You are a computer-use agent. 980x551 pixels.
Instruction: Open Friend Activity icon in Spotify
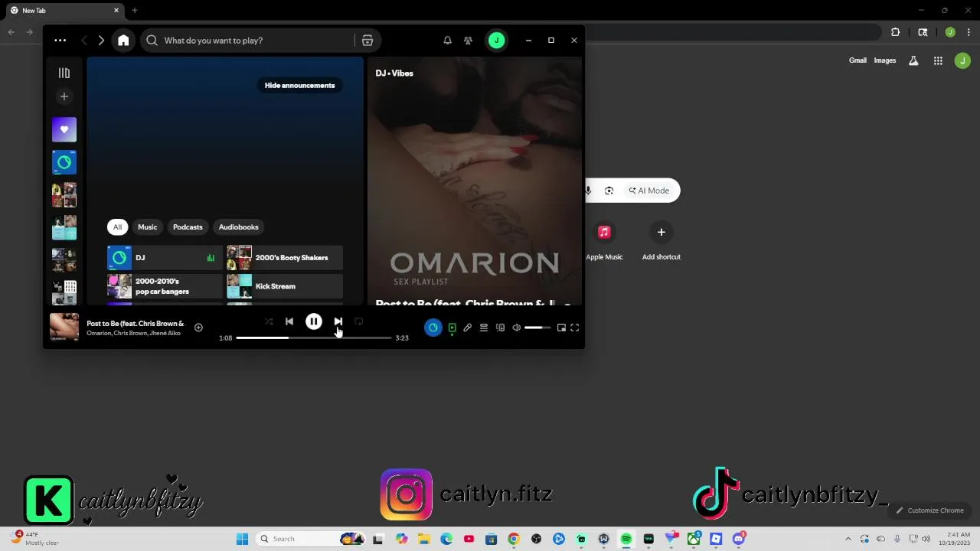pos(469,41)
